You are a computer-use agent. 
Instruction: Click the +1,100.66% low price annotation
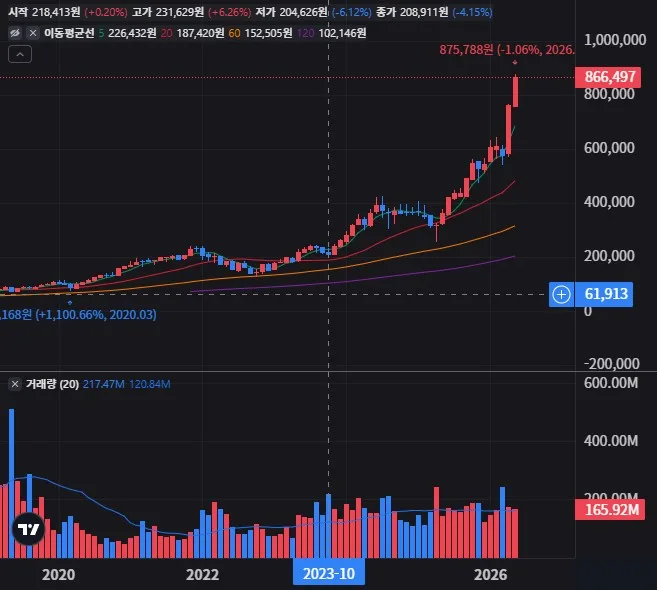(x=69, y=315)
